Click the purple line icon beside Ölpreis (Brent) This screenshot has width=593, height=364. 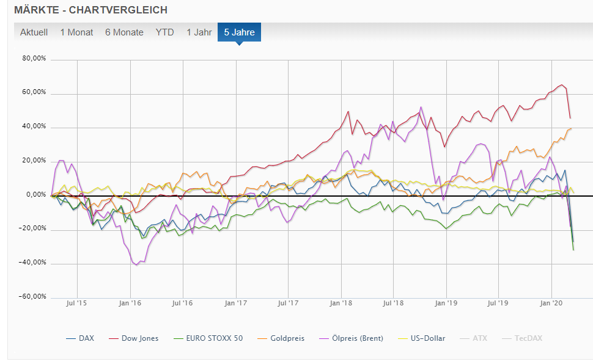323,338
